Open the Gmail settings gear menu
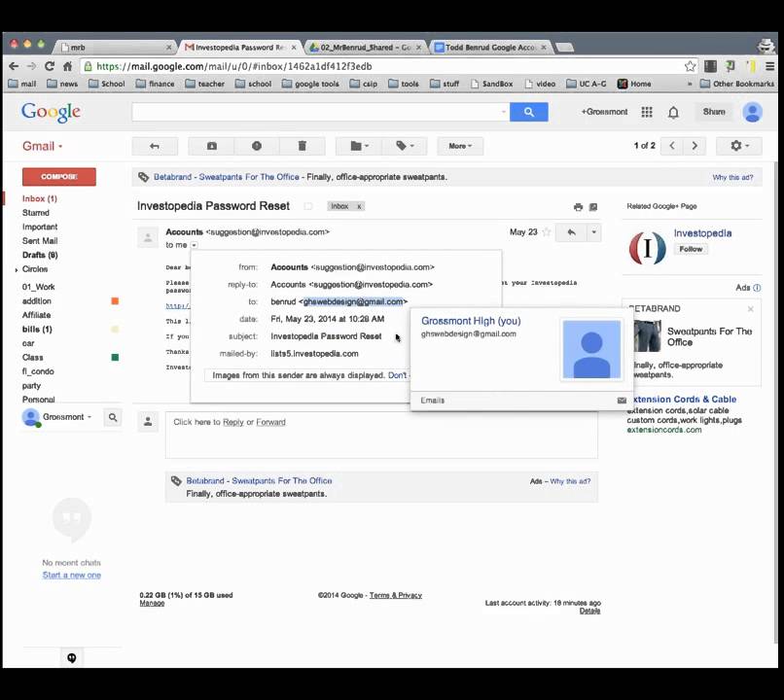 click(x=739, y=146)
